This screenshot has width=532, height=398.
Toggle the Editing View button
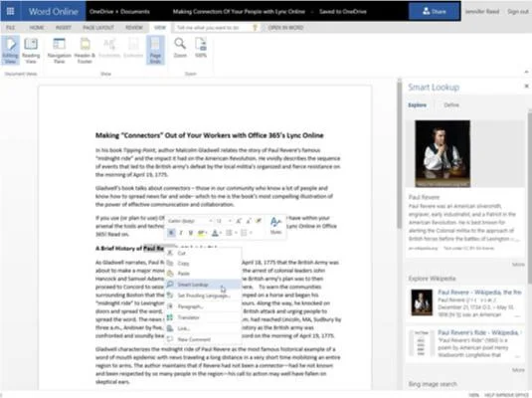(x=10, y=51)
